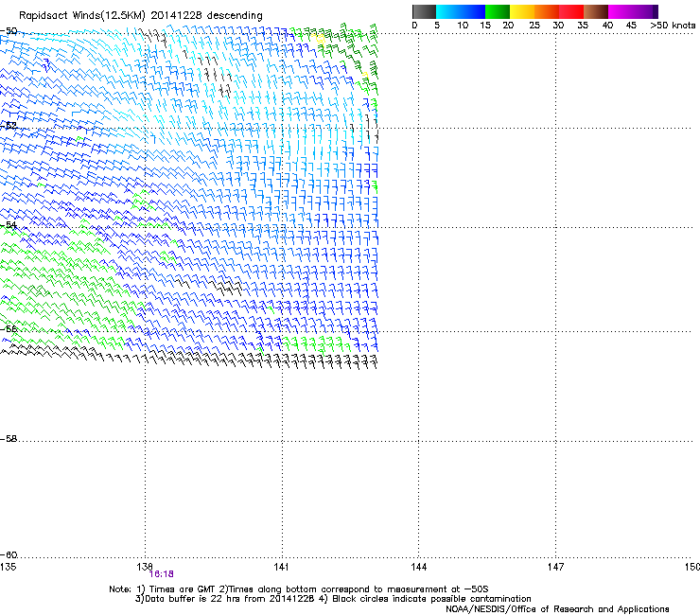This screenshot has height=615, width=700.
Task: Click the Rapidscat Winds chart title
Action: (141, 16)
